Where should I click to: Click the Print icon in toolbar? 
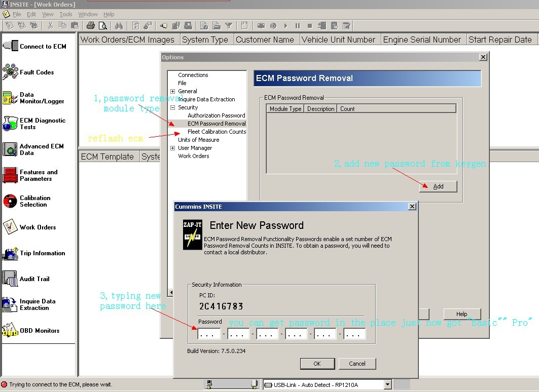click(x=90, y=26)
